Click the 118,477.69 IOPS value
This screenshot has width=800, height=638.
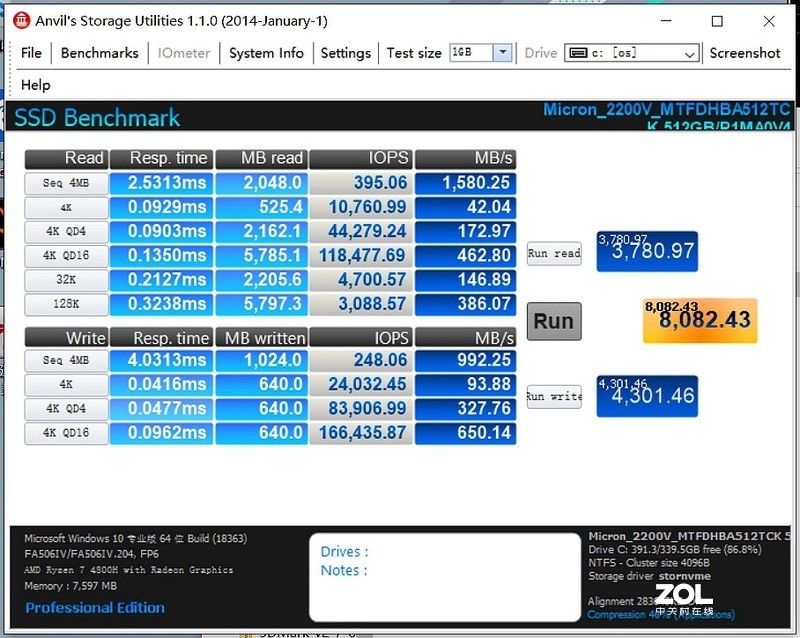click(361, 255)
